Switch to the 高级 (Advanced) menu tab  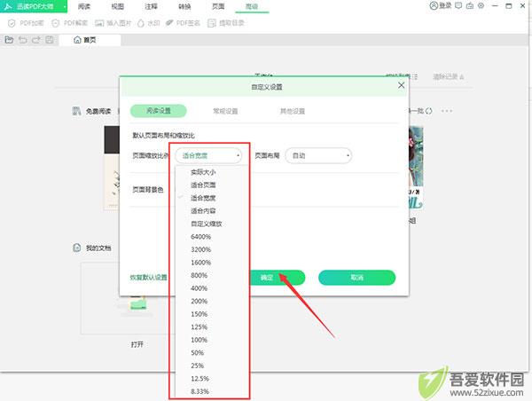coord(252,6)
